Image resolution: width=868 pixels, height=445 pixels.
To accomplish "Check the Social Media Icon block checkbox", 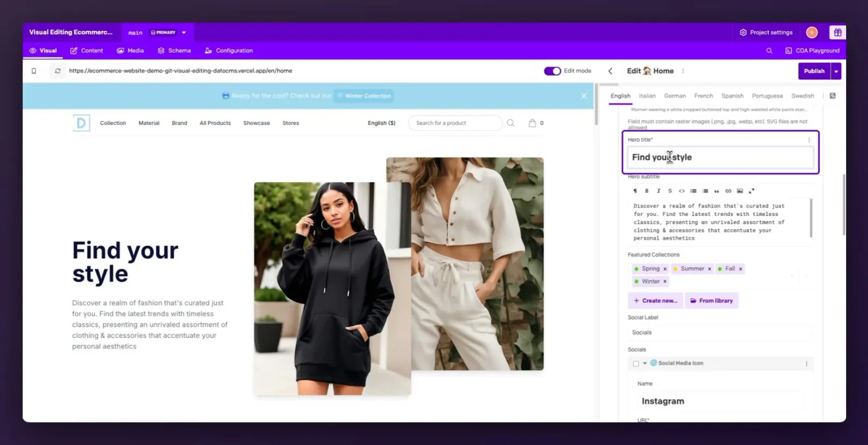I will (x=636, y=364).
